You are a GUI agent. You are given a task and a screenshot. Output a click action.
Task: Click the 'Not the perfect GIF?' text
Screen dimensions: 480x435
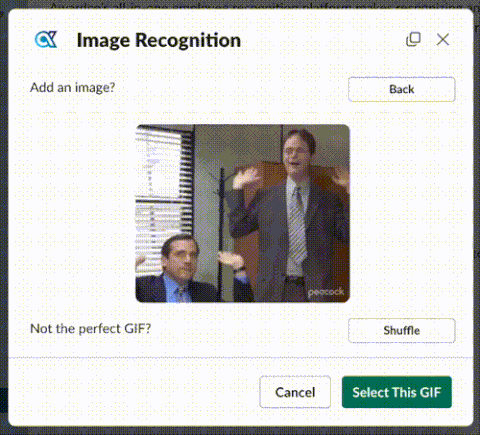[x=91, y=329]
